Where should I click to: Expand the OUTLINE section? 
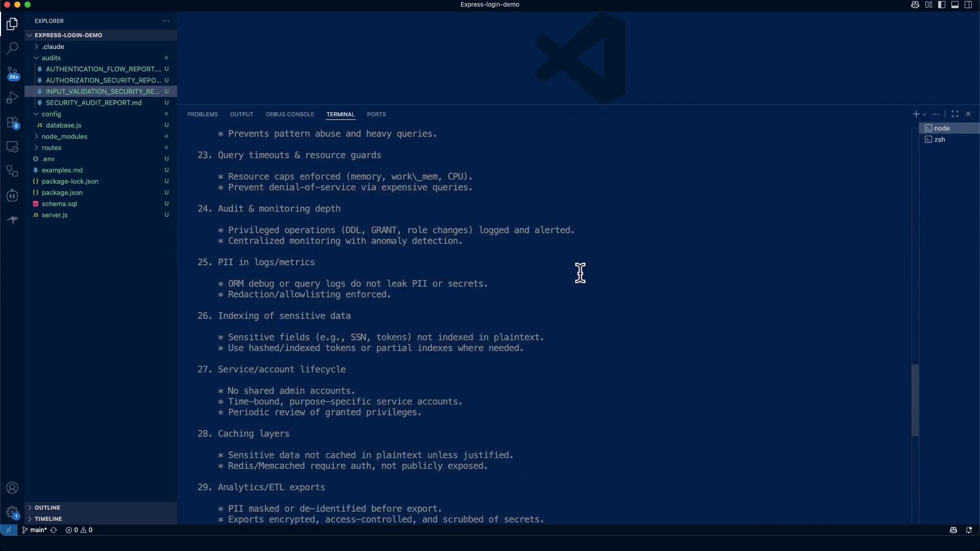click(101, 508)
